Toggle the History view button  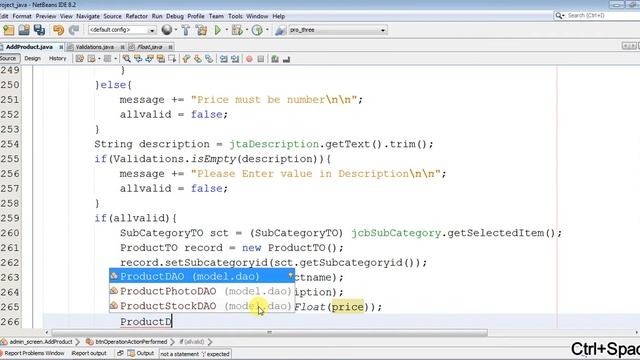pos(58,59)
